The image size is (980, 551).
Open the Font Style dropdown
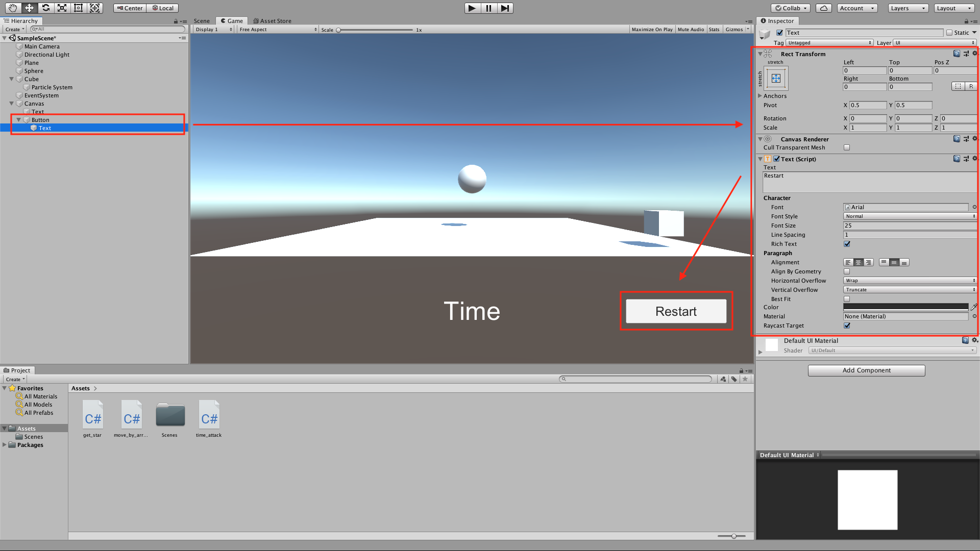coord(909,216)
